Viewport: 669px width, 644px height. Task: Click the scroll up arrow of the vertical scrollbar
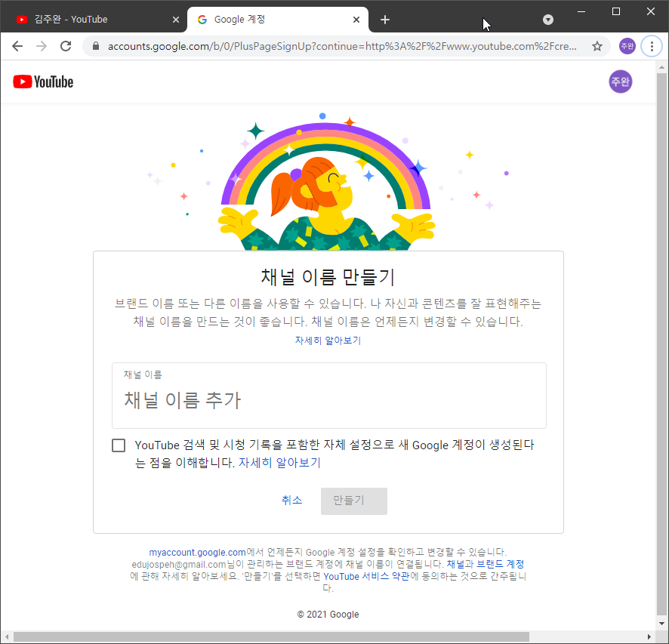click(x=661, y=67)
